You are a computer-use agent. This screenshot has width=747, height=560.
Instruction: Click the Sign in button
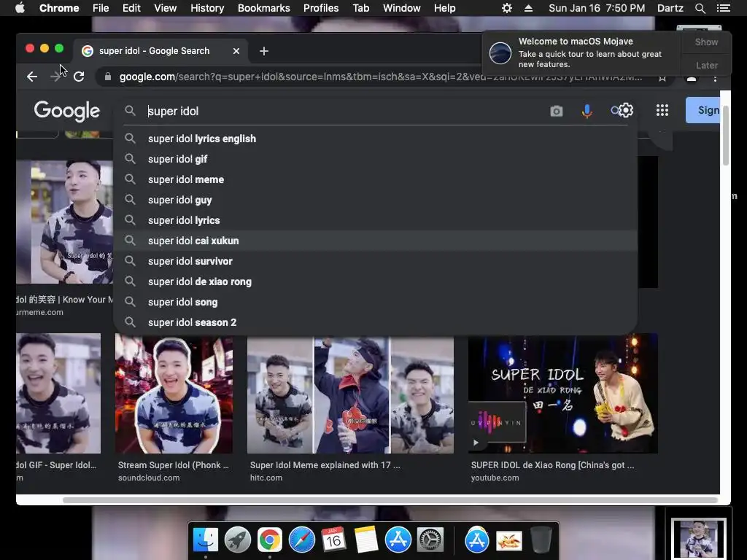tap(703, 111)
